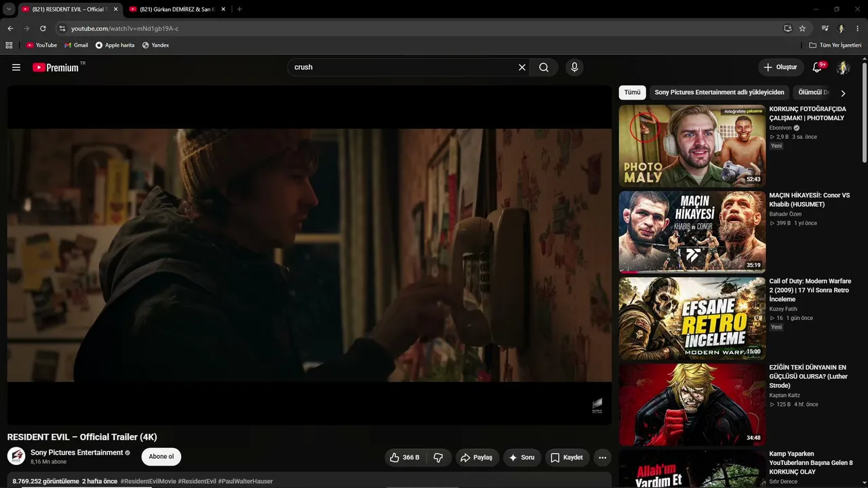Show more filter chips with the right chevron

(843, 93)
